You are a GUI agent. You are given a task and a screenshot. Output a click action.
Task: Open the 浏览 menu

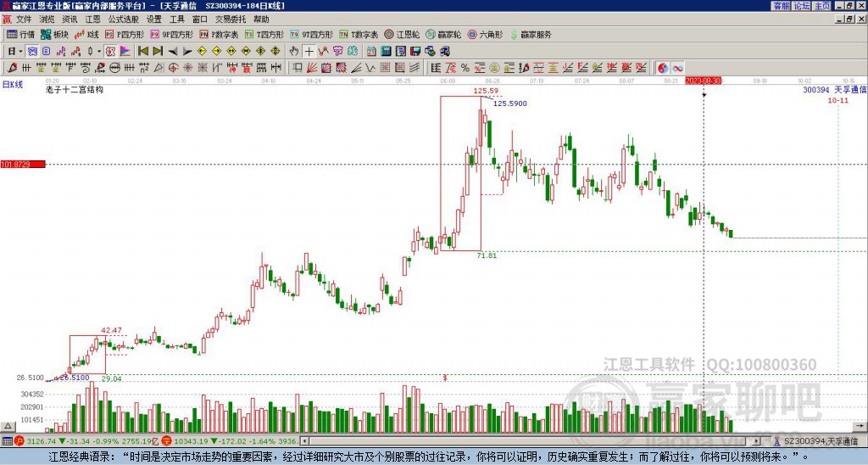point(47,20)
